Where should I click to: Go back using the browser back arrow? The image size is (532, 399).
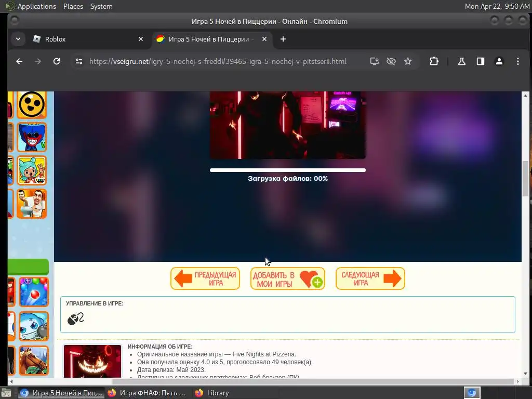point(19,61)
